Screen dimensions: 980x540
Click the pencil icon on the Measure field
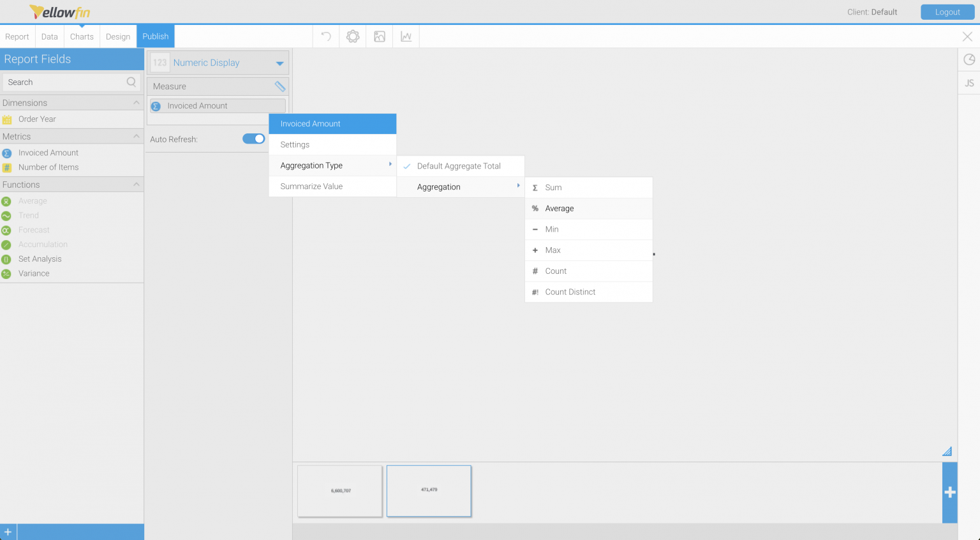tap(279, 86)
